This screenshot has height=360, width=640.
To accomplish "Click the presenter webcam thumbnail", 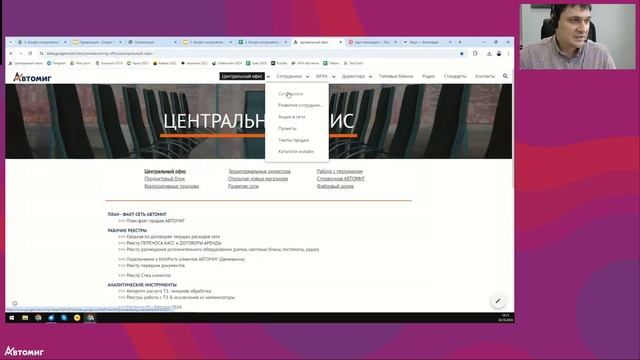I will tap(578, 37).
